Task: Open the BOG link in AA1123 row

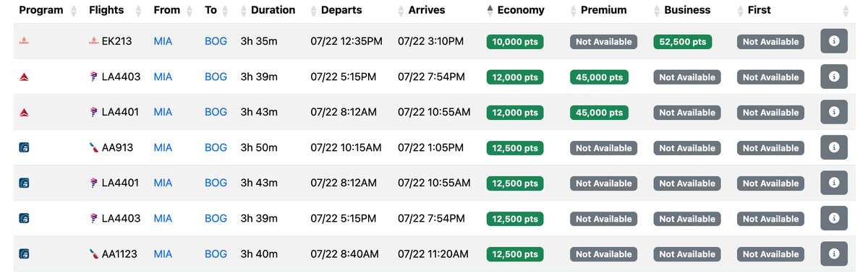Action: [x=216, y=253]
